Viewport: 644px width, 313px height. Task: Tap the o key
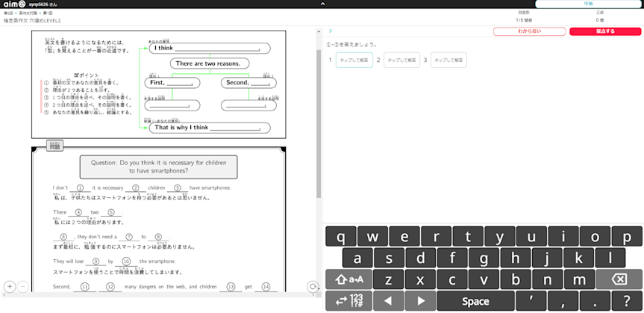(595, 237)
